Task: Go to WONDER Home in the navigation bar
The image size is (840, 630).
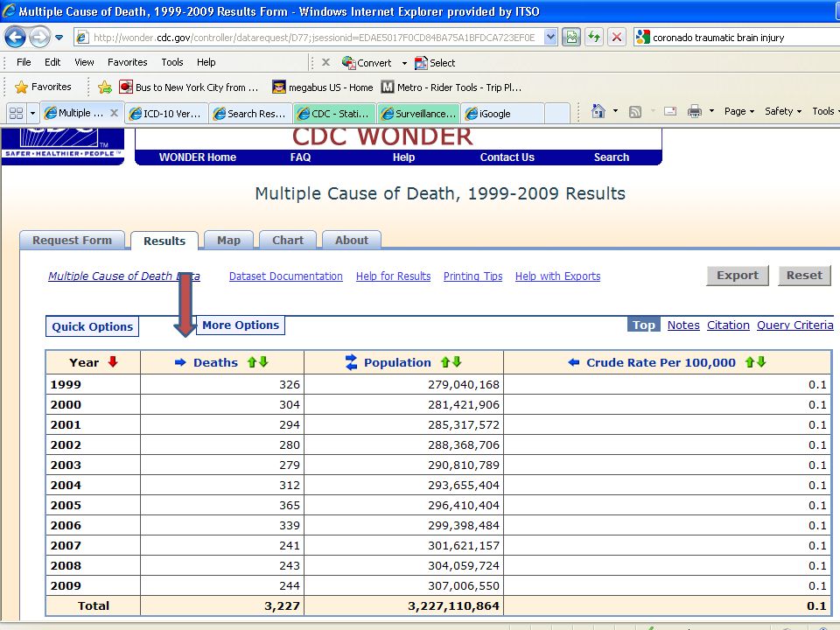Action: [x=198, y=157]
